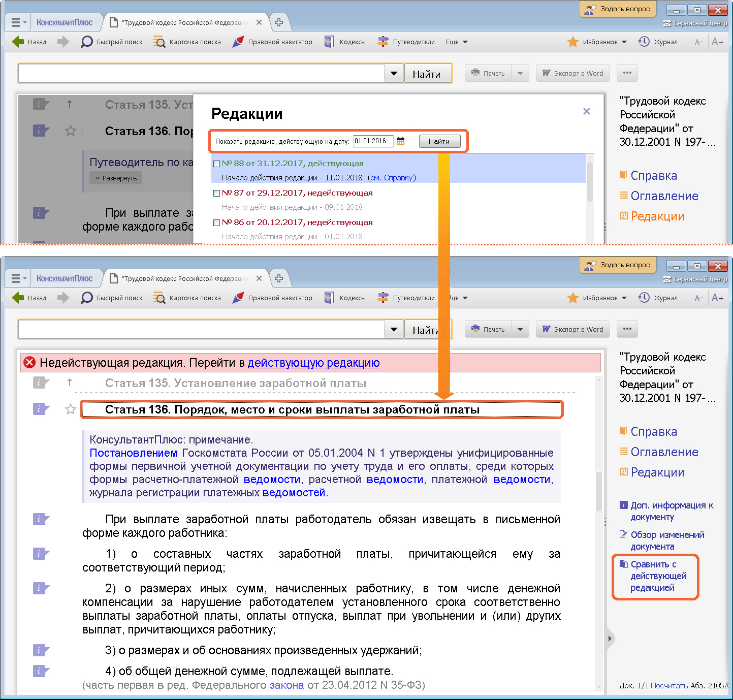Open Быстрый поиск in the lower window
The width and height of the screenshot is (733, 700).
click(x=112, y=298)
